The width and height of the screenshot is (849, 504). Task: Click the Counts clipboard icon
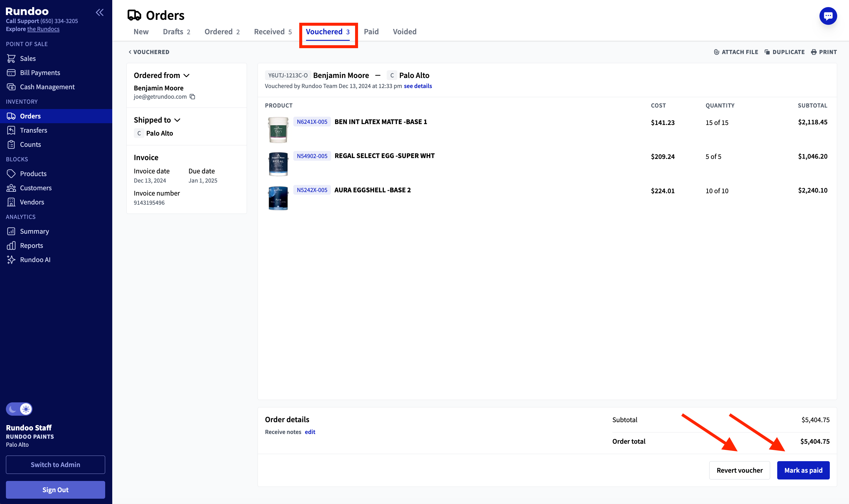tap(11, 145)
